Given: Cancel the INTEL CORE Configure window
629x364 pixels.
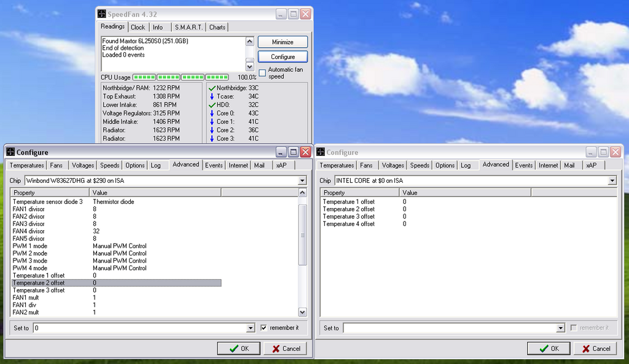Looking at the screenshot, I should click(596, 349).
